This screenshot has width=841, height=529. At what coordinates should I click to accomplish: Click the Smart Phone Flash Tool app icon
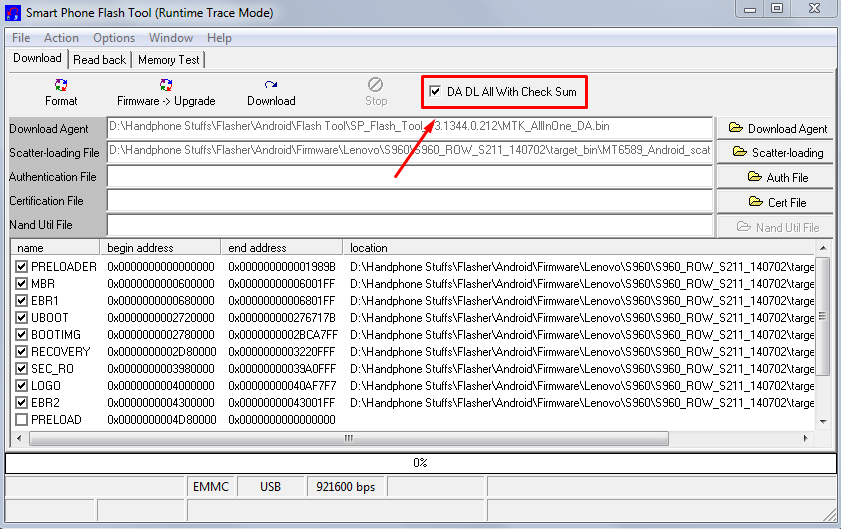[x=12, y=12]
